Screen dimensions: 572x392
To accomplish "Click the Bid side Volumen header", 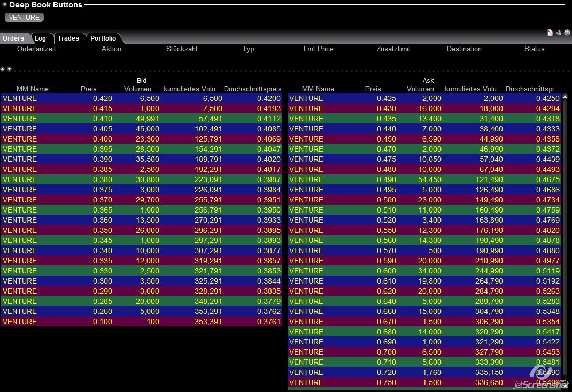I will pyautogui.click(x=137, y=89).
